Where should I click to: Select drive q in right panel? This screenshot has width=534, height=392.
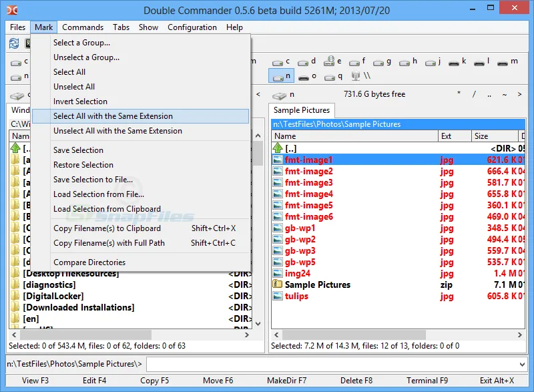point(333,76)
